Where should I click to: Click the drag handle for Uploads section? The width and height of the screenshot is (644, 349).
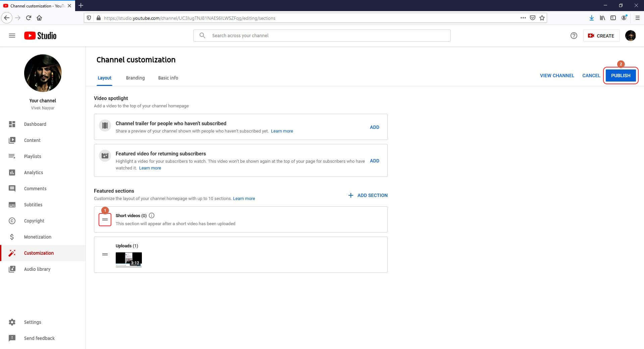tap(105, 254)
